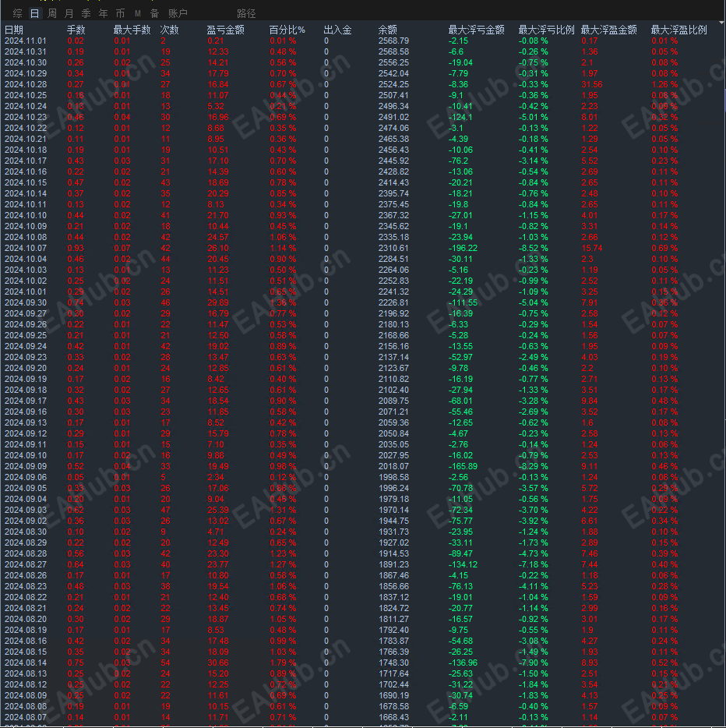Click the trade count 54
This screenshot has height=728, width=726.
click(x=166, y=663)
